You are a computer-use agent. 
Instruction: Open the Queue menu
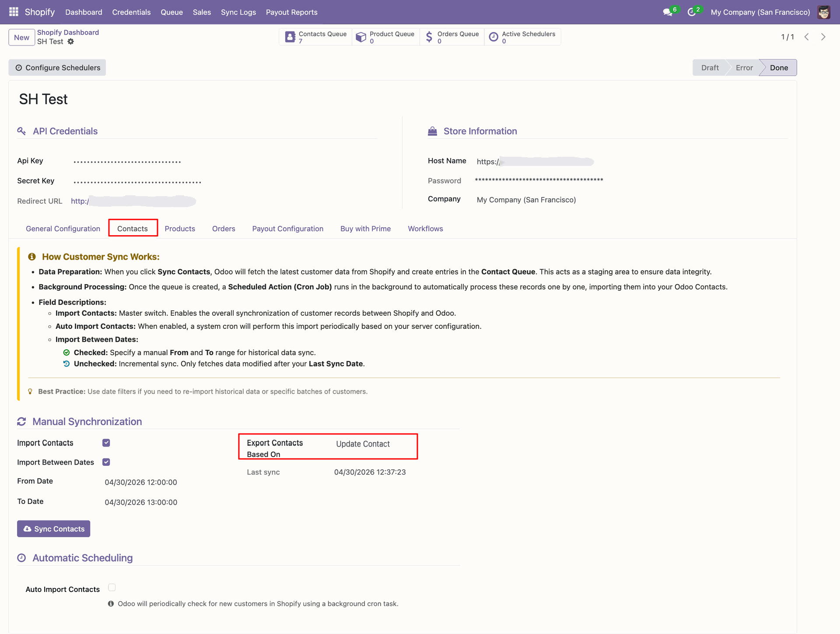(x=171, y=12)
